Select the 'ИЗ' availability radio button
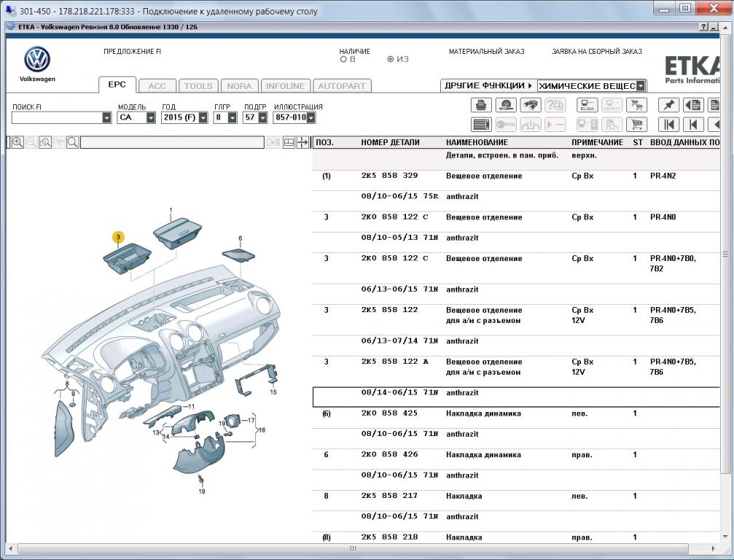Image resolution: width=734 pixels, height=560 pixels. (x=390, y=60)
